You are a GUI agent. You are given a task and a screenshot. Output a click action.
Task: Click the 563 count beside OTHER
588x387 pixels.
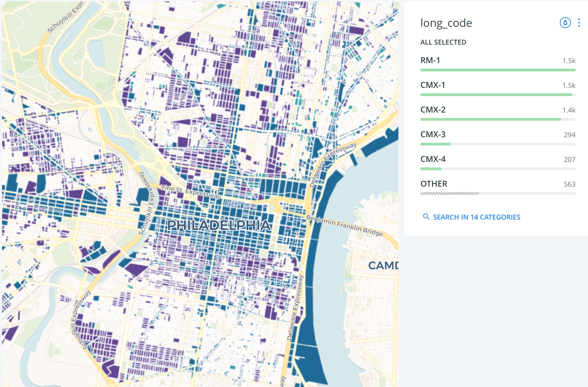pos(569,184)
